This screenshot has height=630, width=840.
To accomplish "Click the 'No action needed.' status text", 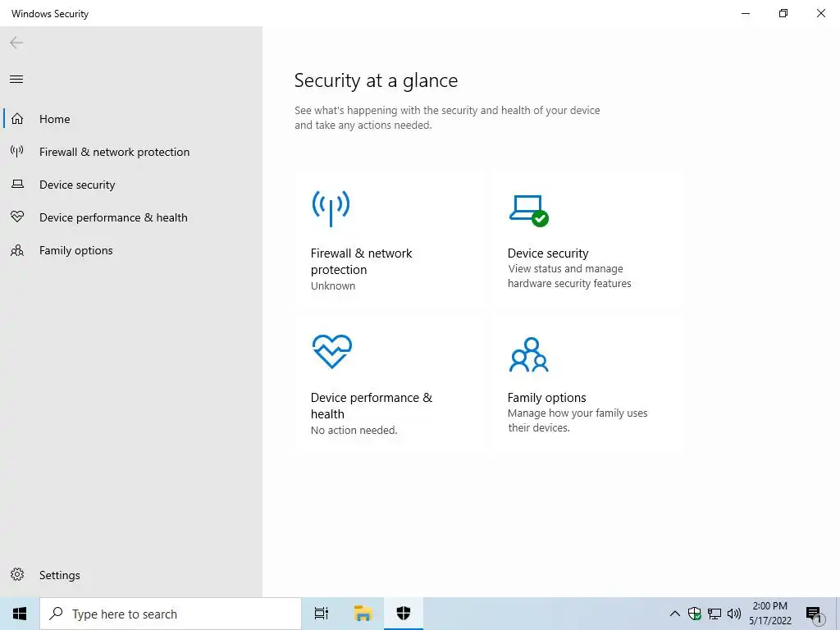I will (354, 430).
